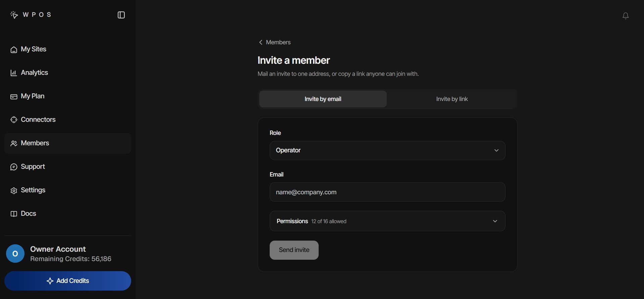Click Remaining Credits: 56,186 text
644x299 pixels.
point(71,259)
